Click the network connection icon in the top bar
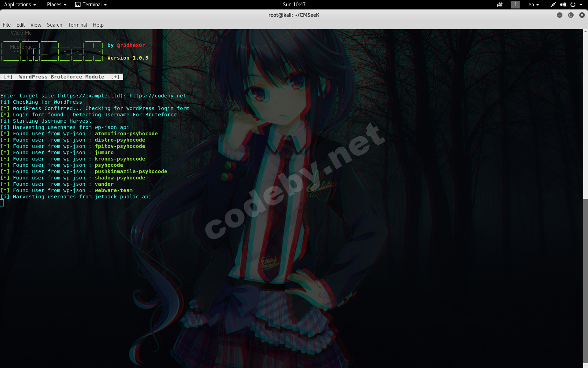Image resolution: width=588 pixels, height=368 pixels. pyautogui.click(x=553, y=5)
